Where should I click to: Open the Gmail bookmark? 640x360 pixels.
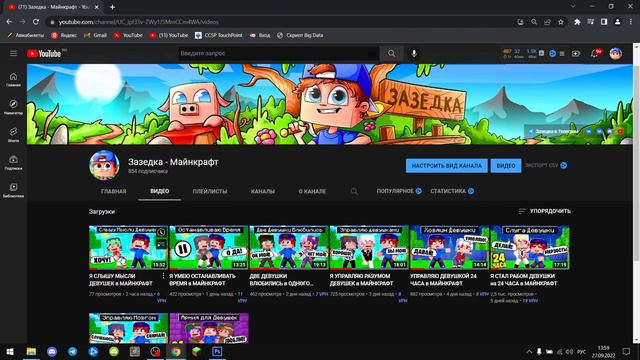tap(95, 36)
